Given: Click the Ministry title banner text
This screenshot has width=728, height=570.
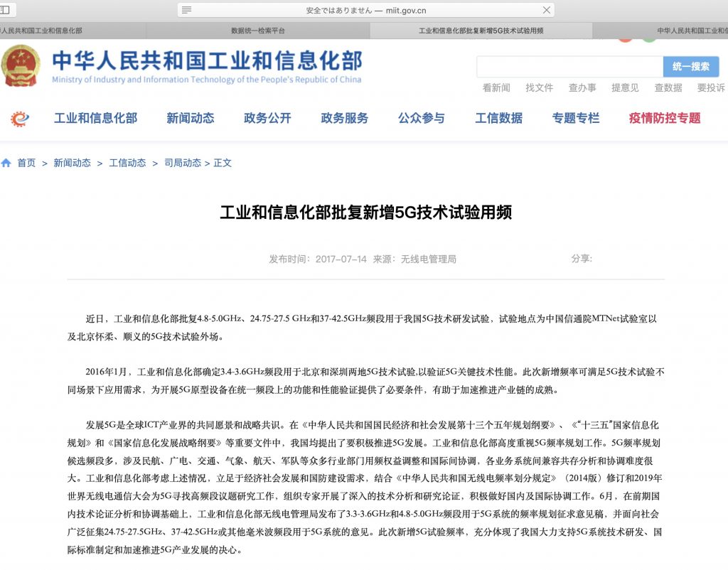Looking at the screenshot, I should 207,66.
